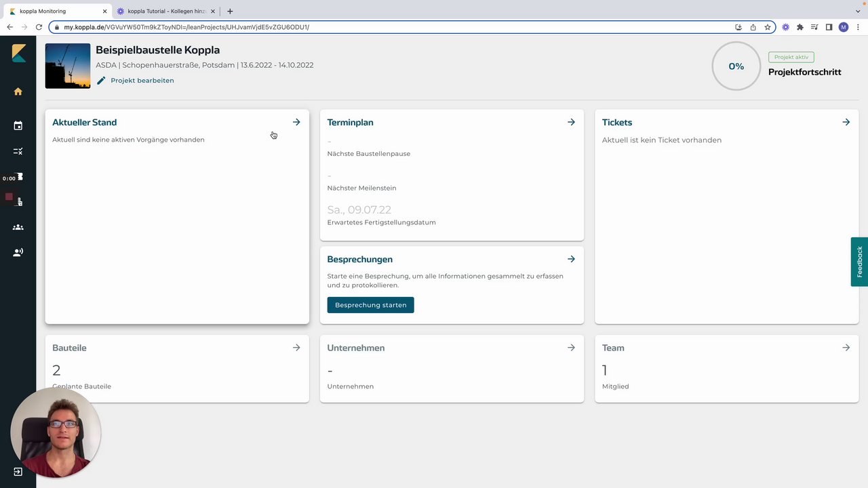Click the number 2 in Bauteile card

pyautogui.click(x=56, y=370)
